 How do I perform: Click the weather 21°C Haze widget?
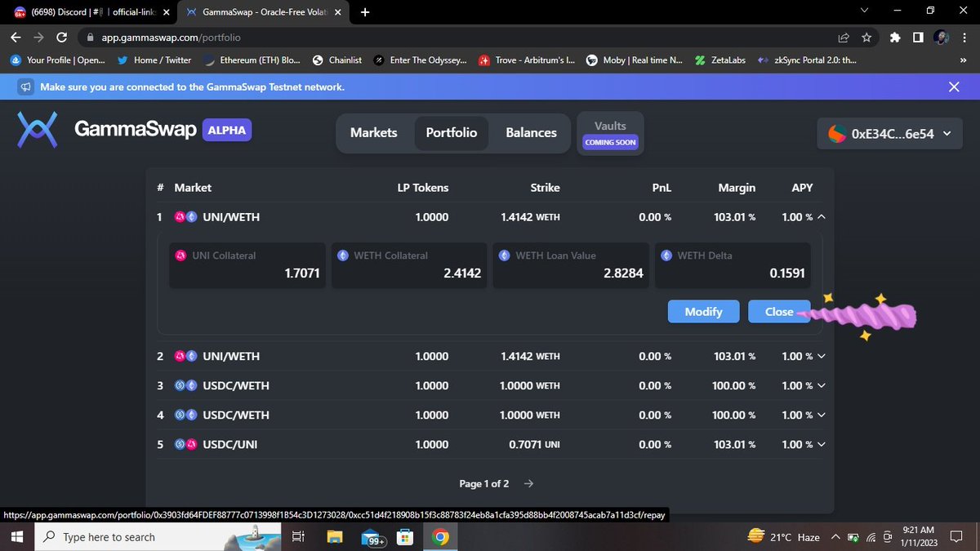(x=783, y=537)
